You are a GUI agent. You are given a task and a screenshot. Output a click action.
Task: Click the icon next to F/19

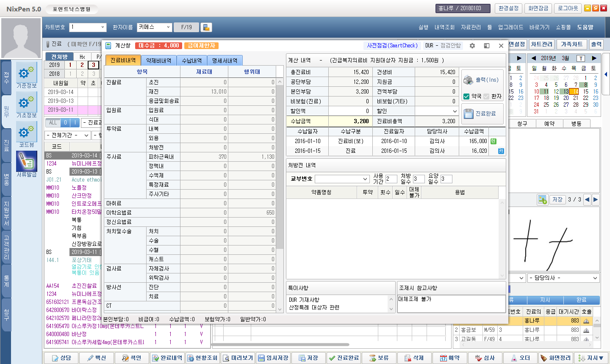click(x=206, y=28)
